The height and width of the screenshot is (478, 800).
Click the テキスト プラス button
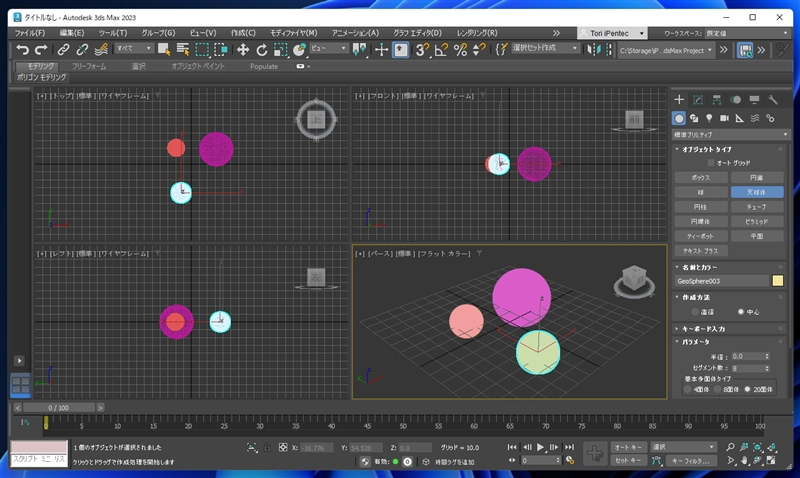701,251
